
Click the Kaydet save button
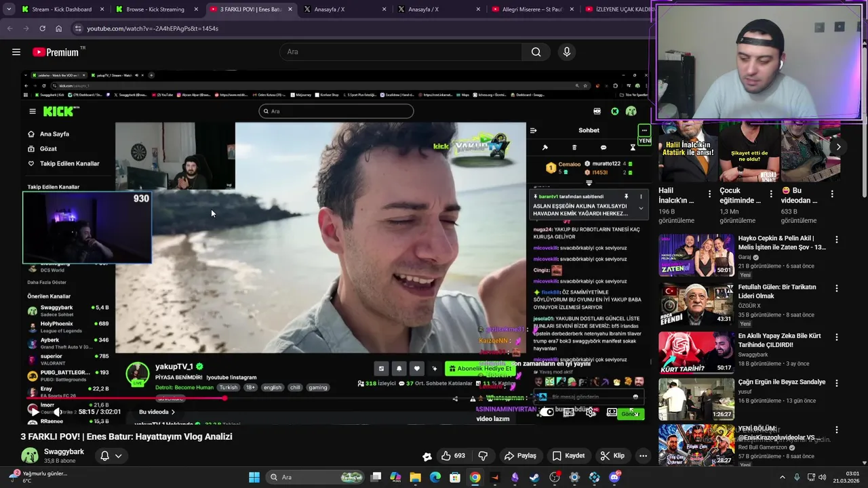[x=568, y=455]
